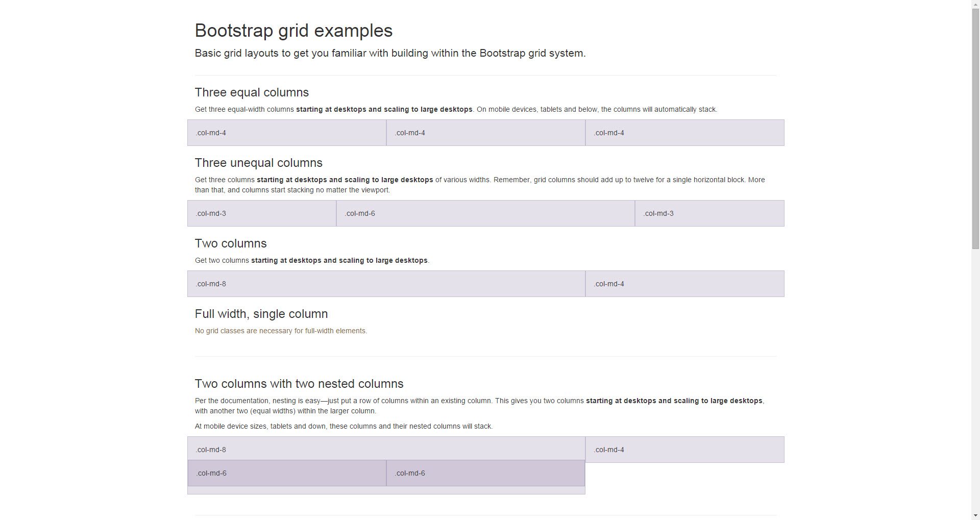Viewport: 980px width, 520px height.
Task: Click the .col-md-6 cell in the unequal columns row
Action: coord(486,213)
